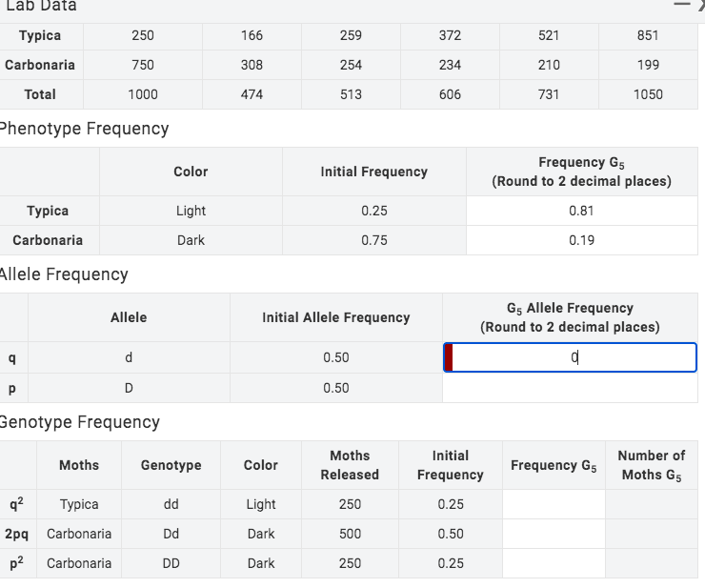
Task: Select the G5 allele frequency field for p
Action: (570, 388)
